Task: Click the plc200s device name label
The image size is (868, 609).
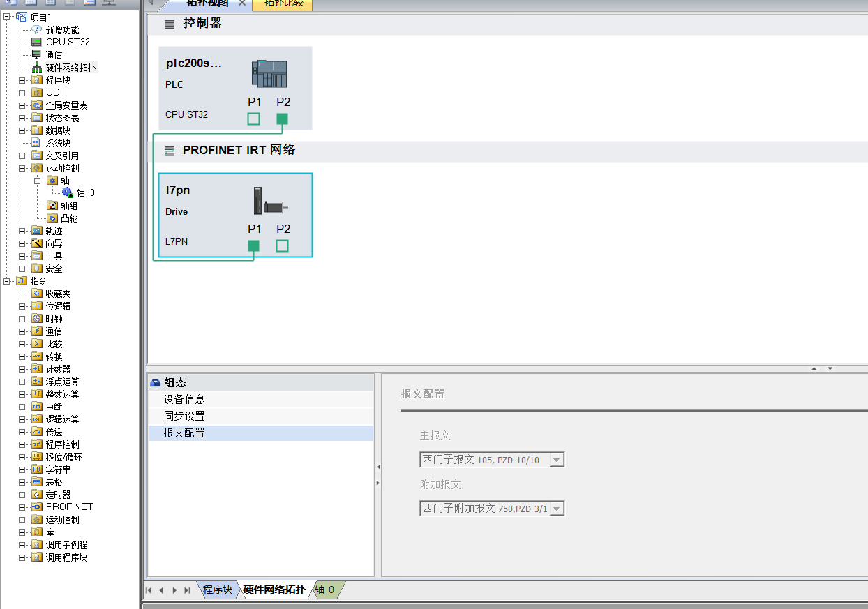Action: click(x=193, y=63)
